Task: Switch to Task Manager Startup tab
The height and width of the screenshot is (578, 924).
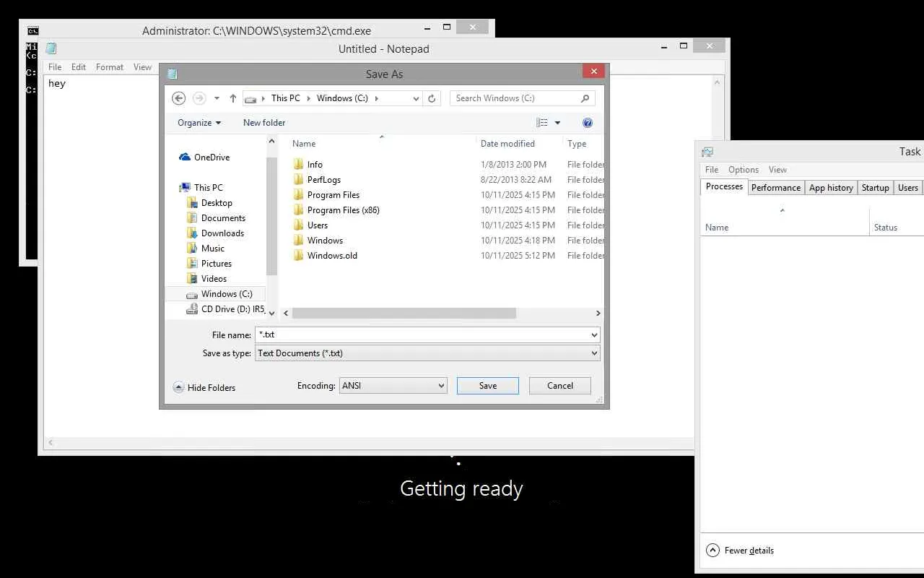Action: (x=876, y=188)
